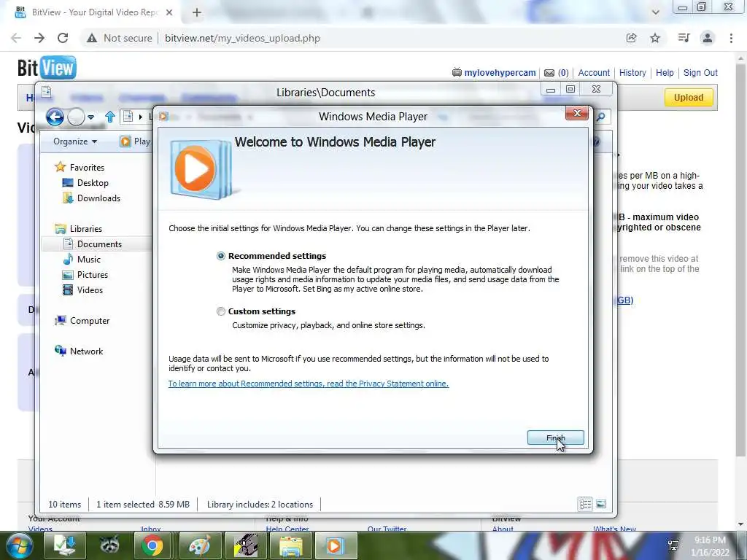Open Music library in the navigation pane
Image resolution: width=747 pixels, height=560 pixels.
pos(82,260)
